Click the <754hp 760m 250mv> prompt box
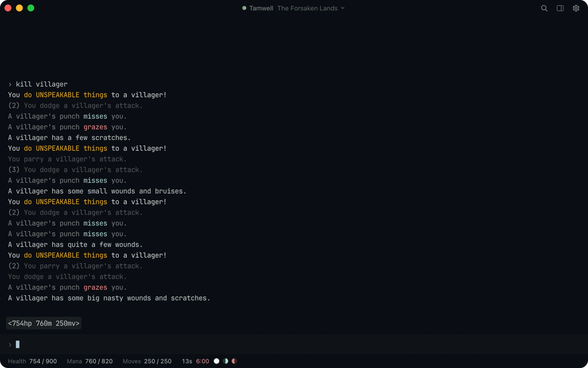Screen dimensions: 588x368 coord(44,323)
